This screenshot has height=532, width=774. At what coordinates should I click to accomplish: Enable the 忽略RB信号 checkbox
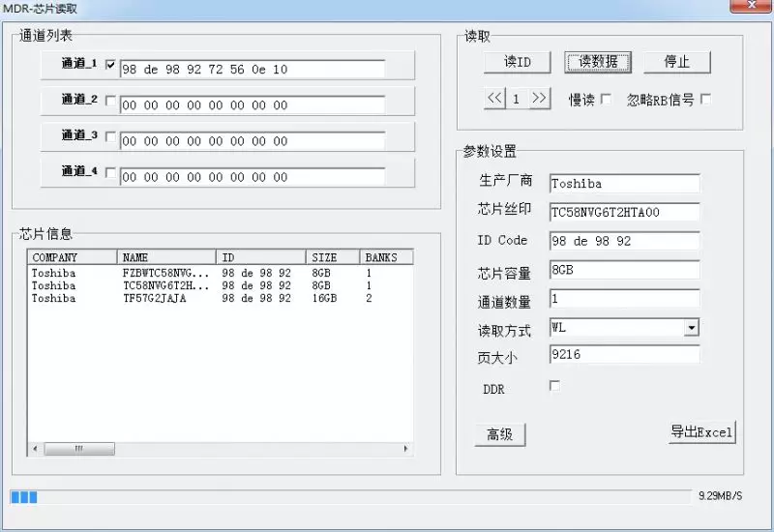pos(705,99)
